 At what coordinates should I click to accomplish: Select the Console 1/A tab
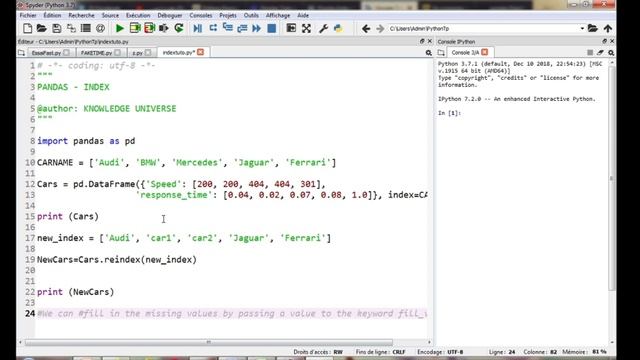click(465, 53)
